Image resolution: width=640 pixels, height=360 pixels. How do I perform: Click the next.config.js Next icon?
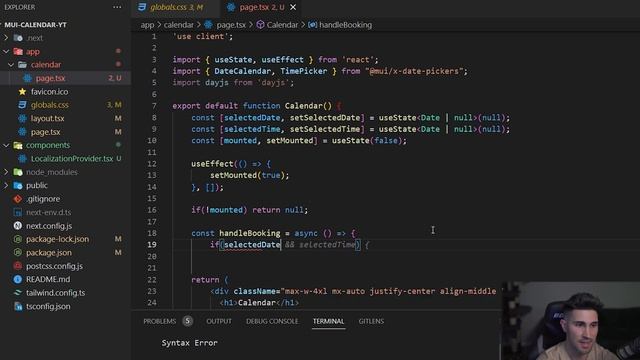click(18, 226)
